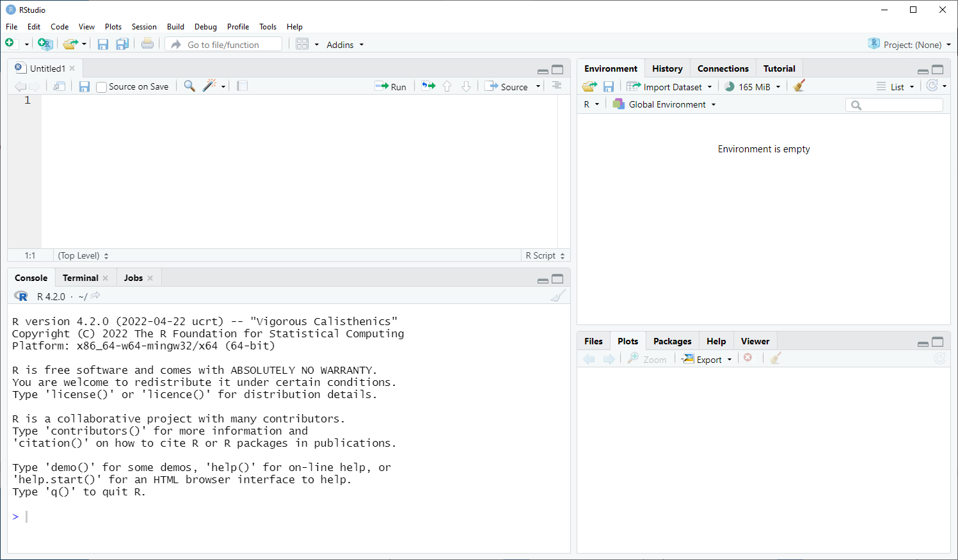Enable the Source on Save checkbox
This screenshot has width=958, height=560.
[101, 87]
